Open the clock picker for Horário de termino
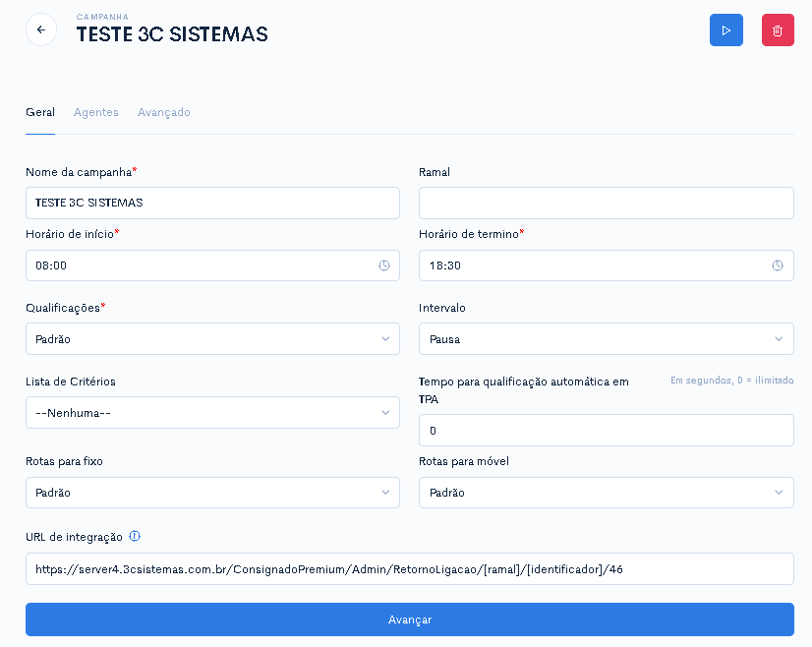This screenshot has width=812, height=647. [x=778, y=265]
